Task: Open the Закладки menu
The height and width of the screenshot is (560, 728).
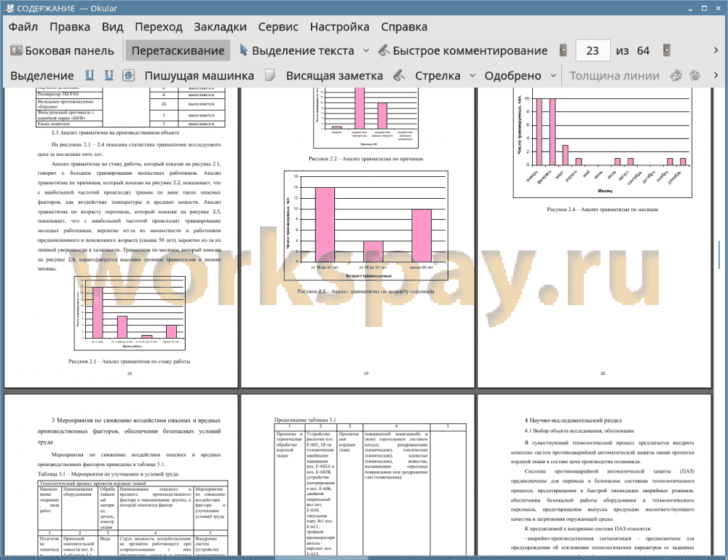Action: [220, 27]
